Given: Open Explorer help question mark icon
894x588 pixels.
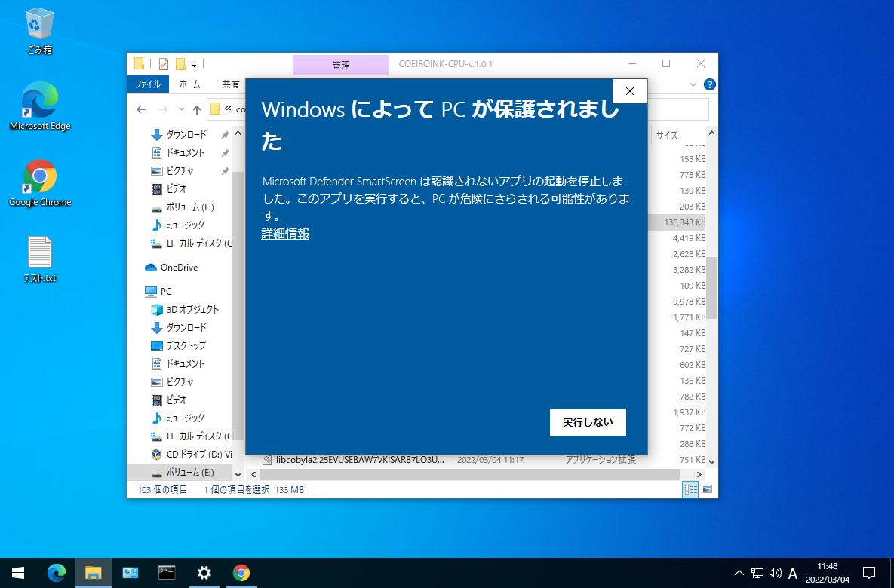Looking at the screenshot, I should coord(710,84).
